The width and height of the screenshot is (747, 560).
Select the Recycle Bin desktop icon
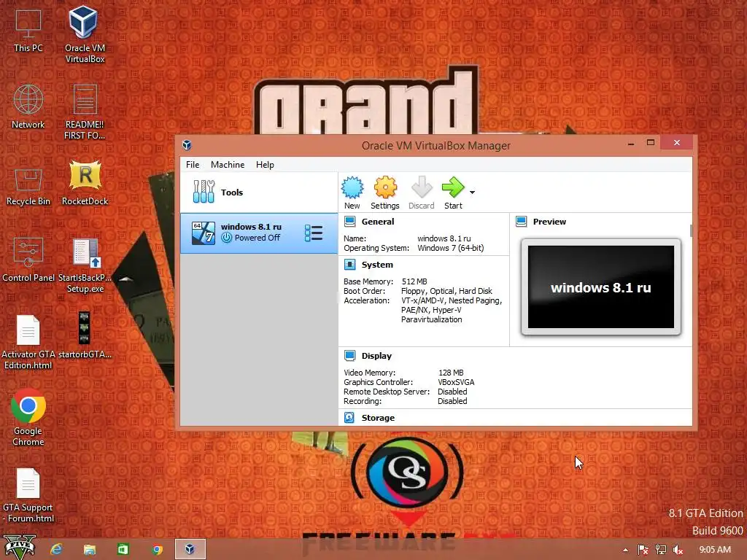click(28, 187)
